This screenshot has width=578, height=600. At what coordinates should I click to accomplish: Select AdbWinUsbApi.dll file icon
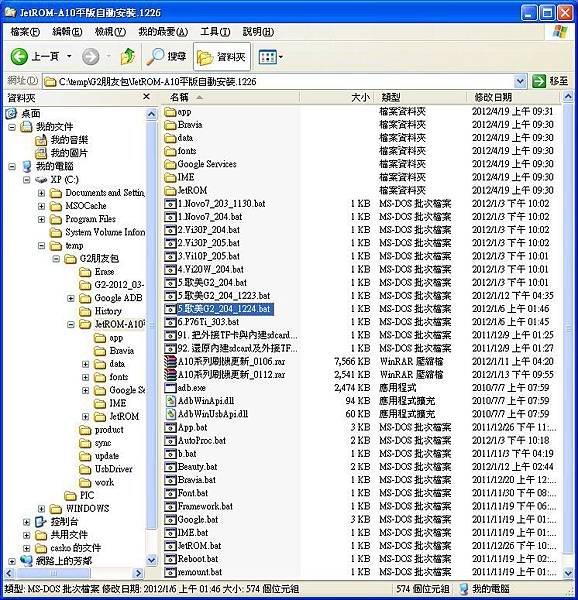[170, 414]
